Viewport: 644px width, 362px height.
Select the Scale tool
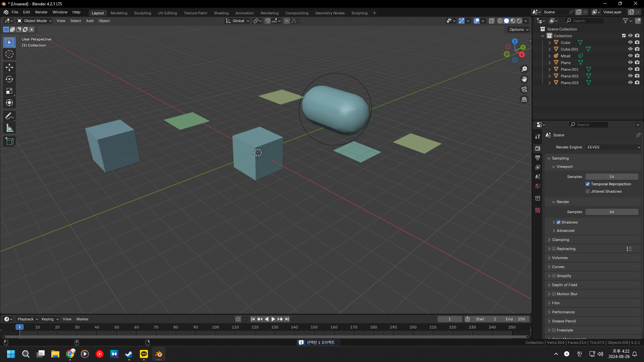click(x=9, y=91)
